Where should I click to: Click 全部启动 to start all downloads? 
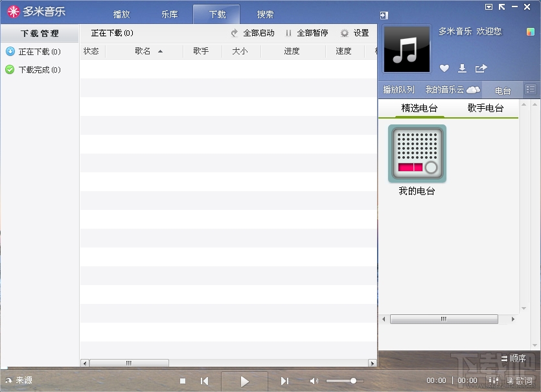251,32
